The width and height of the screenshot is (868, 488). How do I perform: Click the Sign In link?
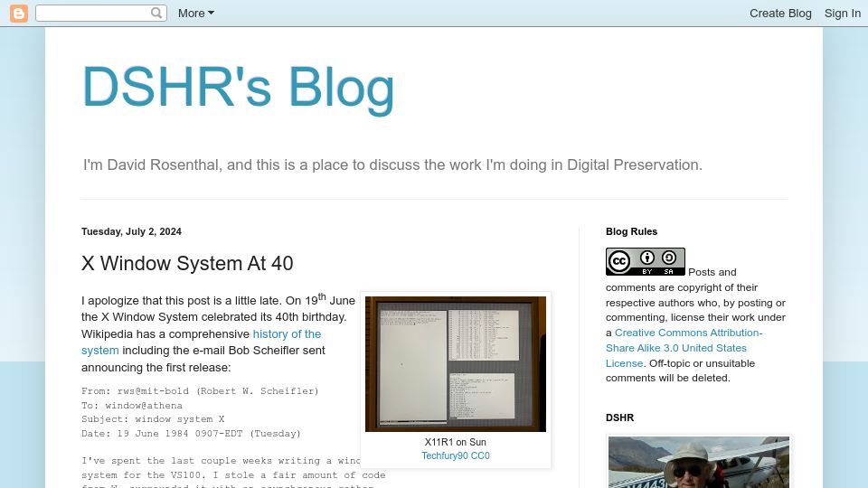pos(842,14)
